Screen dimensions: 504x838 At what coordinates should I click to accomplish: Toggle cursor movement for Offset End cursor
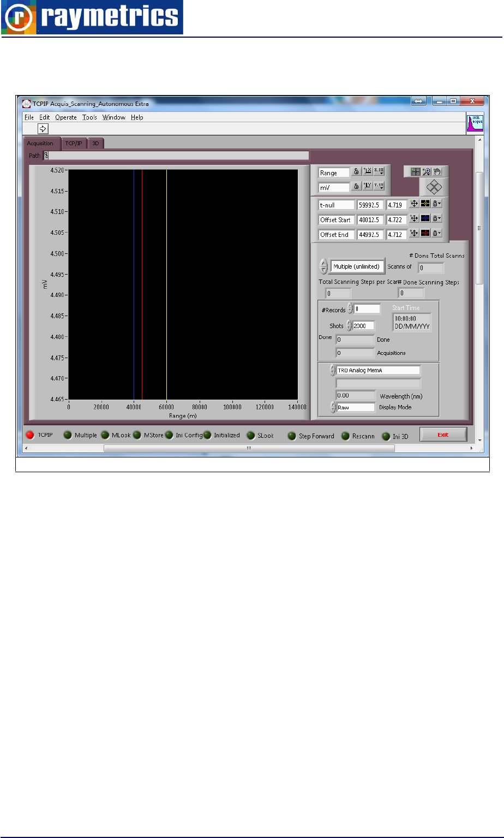(x=414, y=233)
